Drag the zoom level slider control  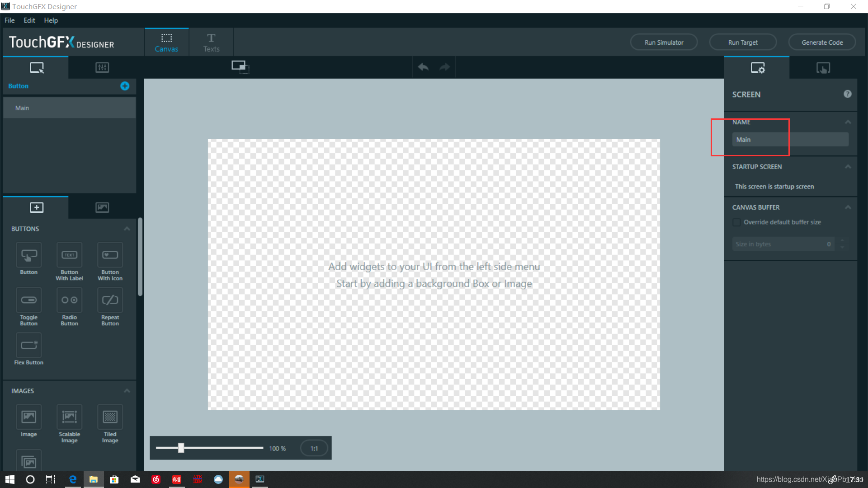point(181,448)
